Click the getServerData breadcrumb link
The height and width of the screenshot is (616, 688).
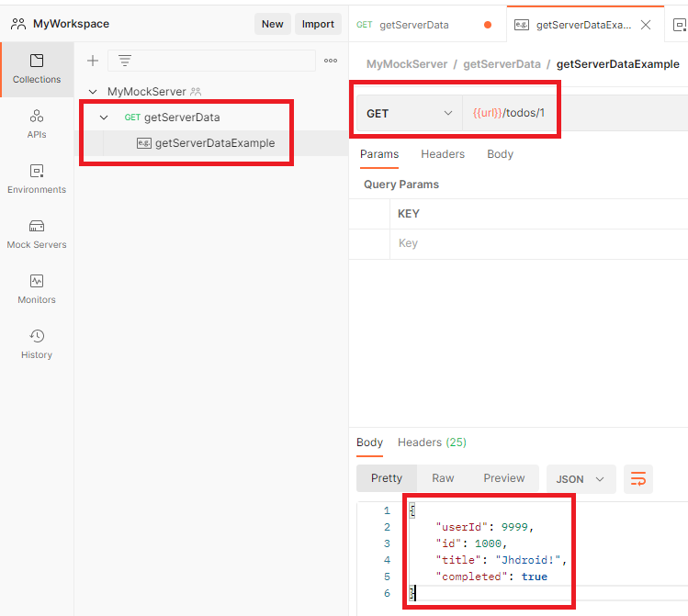502,64
